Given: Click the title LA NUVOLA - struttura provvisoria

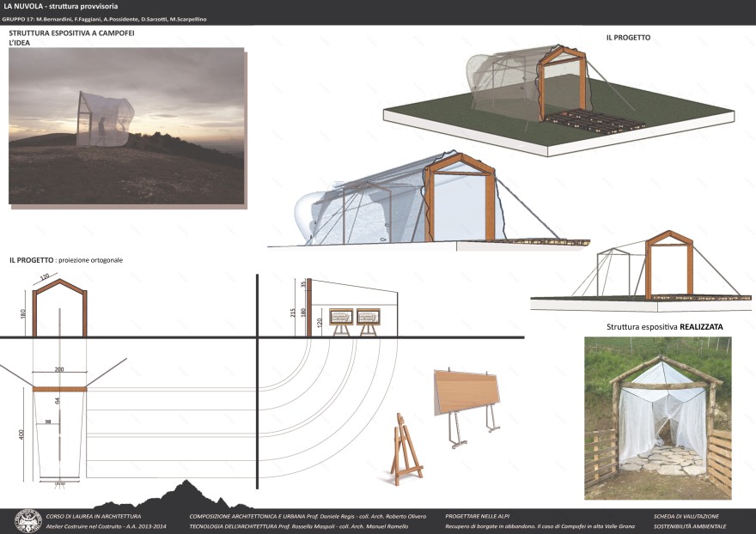Looking at the screenshot, I should (x=60, y=7).
